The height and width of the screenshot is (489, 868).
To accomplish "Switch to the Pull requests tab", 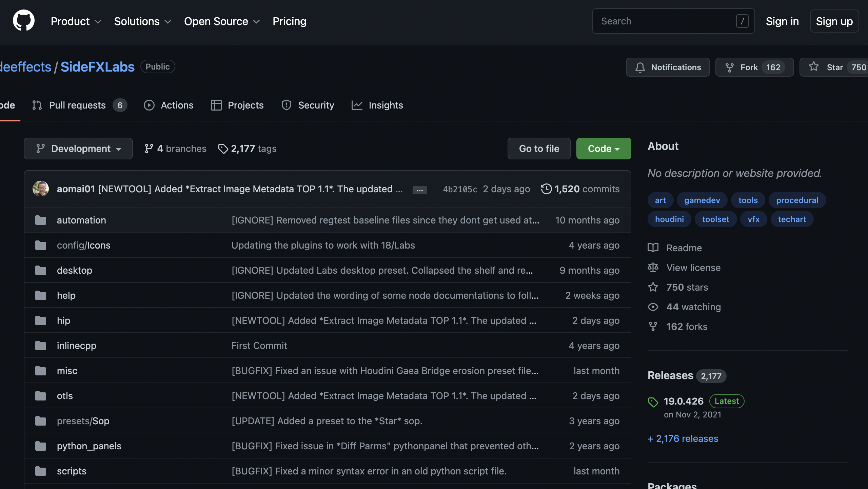I will tap(77, 105).
